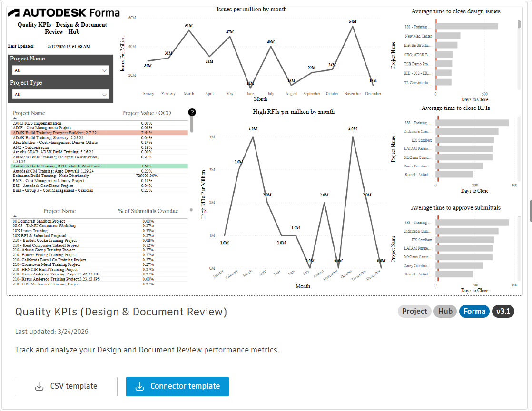Screen dimensions: 532x411
Task: Download the CSV template
Action: click(x=66, y=386)
